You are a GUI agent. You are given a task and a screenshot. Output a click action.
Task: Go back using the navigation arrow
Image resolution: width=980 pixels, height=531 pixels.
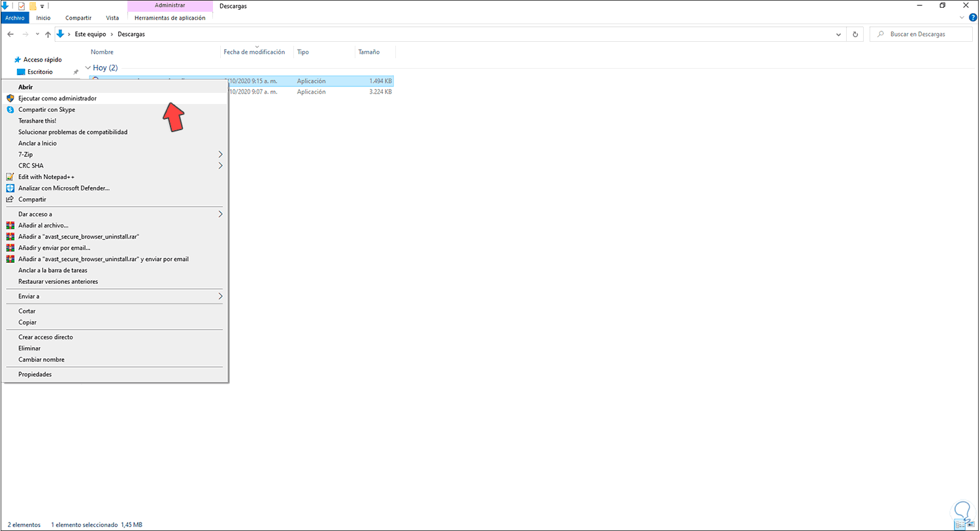pos(10,34)
